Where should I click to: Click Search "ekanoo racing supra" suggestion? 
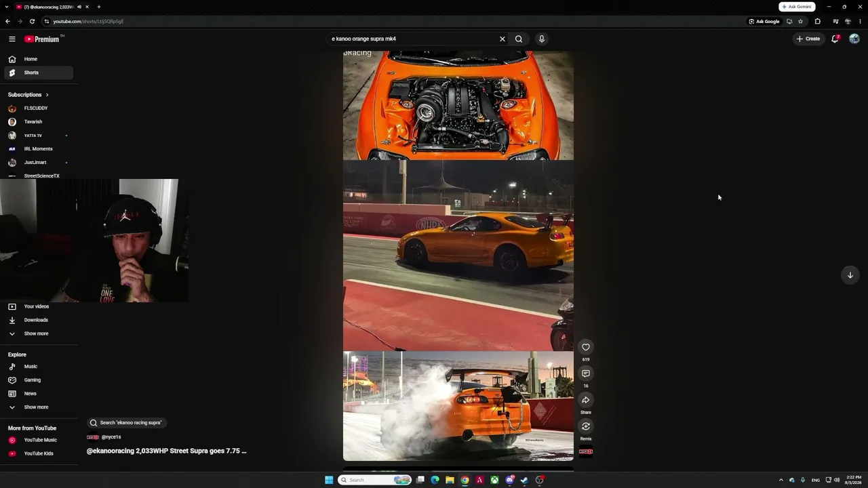[x=127, y=422]
